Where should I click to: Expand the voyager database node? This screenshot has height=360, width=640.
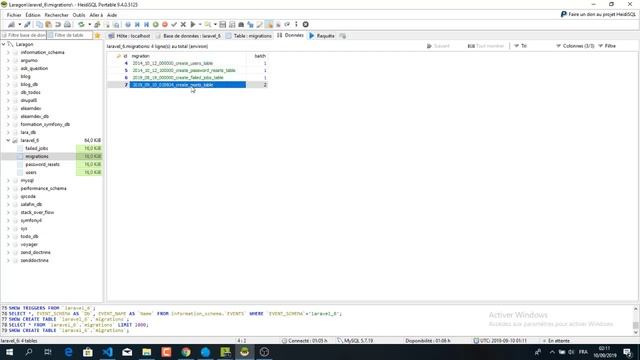coord(8,244)
